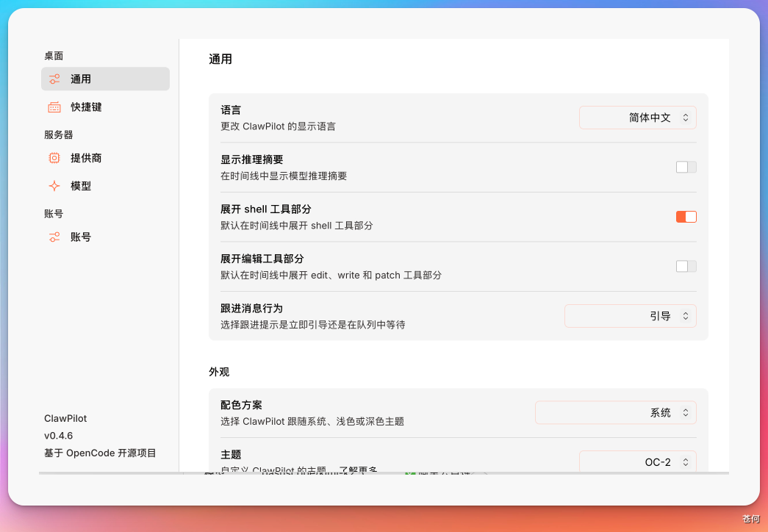Select the 模型 sparkle icon
The height and width of the screenshot is (532, 768).
54,186
